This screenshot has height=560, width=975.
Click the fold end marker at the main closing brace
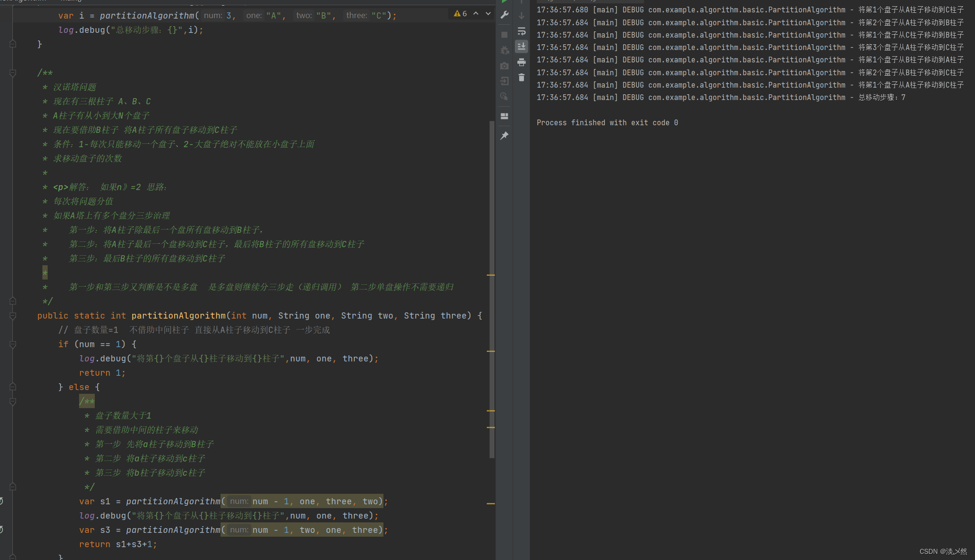click(x=13, y=44)
